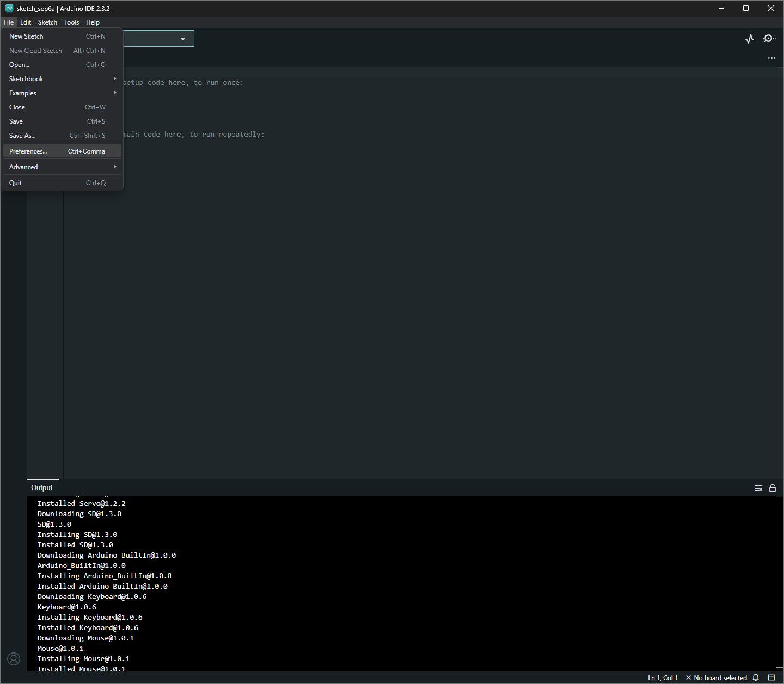784x684 pixels.
Task: Click the setup code comment line in editor
Action: coord(183,83)
